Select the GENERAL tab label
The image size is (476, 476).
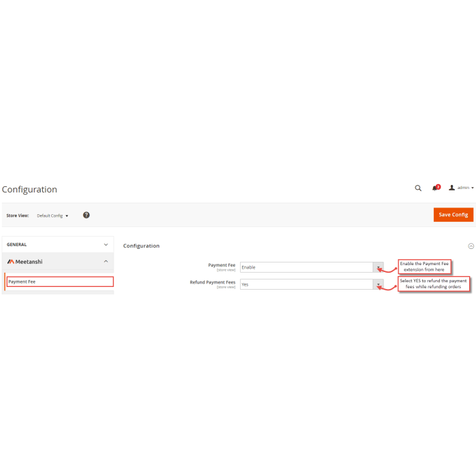point(17,245)
